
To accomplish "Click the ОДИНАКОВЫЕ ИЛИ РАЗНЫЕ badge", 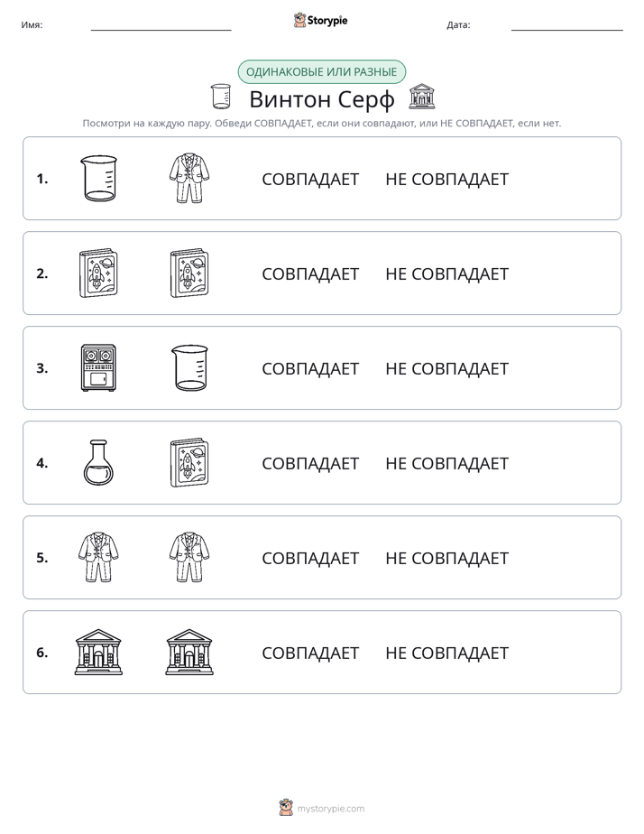I will pos(321,72).
